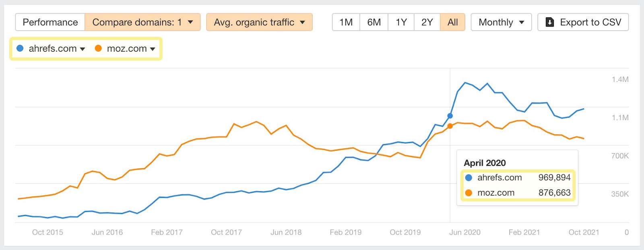Click the April 2020 tooltip box
The height and width of the screenshot is (250, 644).
[518, 177]
